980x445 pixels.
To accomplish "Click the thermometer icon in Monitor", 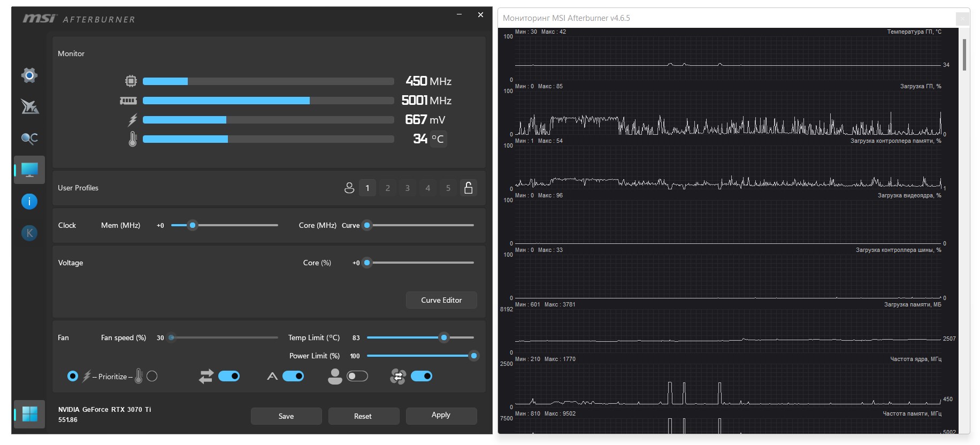I will pyautogui.click(x=133, y=139).
